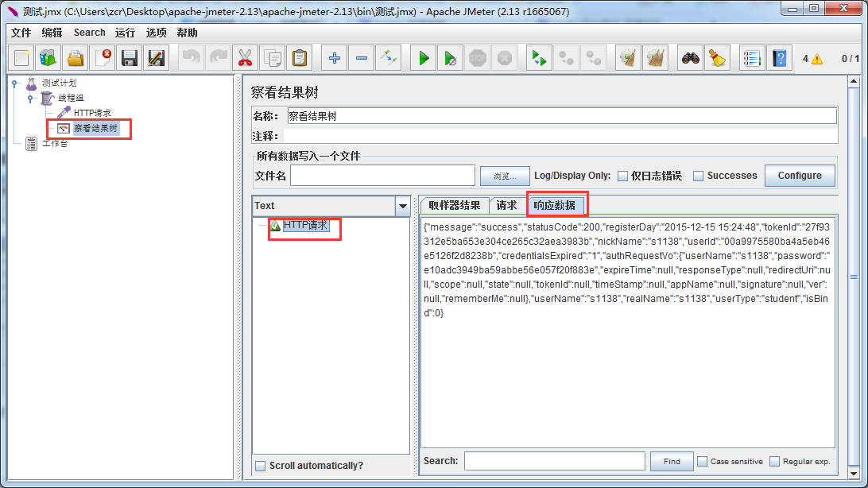Click the Help question mark icon
Image resolution: width=868 pixels, height=488 pixels.
click(780, 58)
